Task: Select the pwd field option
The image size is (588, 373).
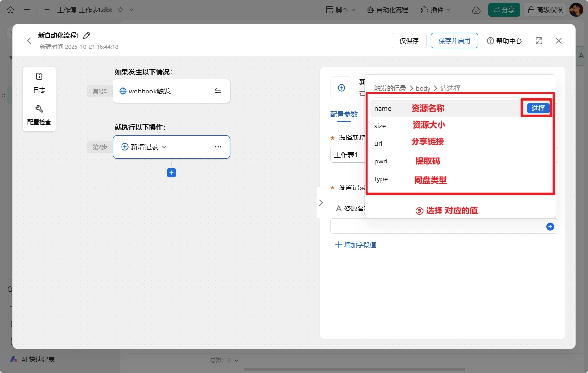Action: click(381, 161)
